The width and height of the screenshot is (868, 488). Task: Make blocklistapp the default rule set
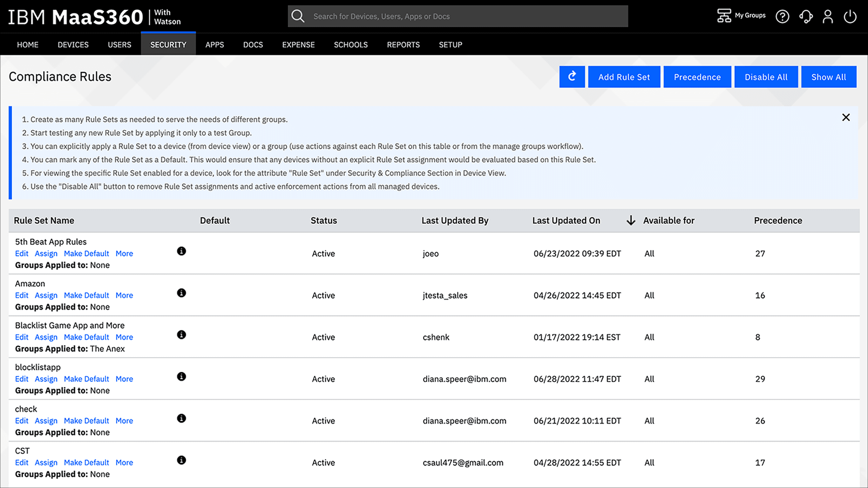tap(87, 379)
